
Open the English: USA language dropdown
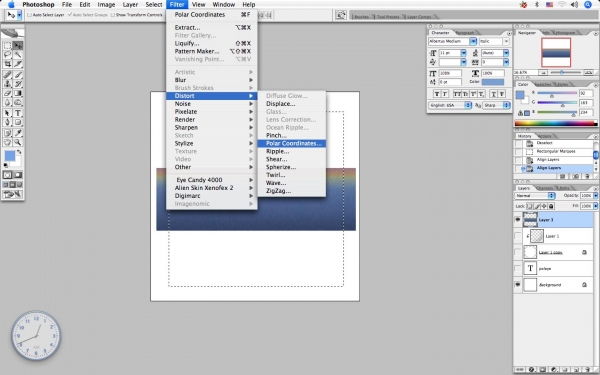point(450,105)
